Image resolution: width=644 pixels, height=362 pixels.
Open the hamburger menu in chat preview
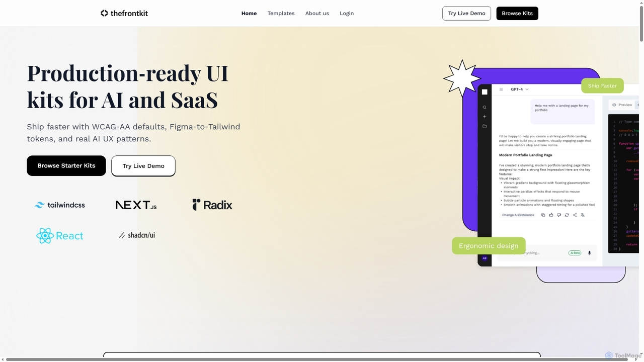coord(501,89)
